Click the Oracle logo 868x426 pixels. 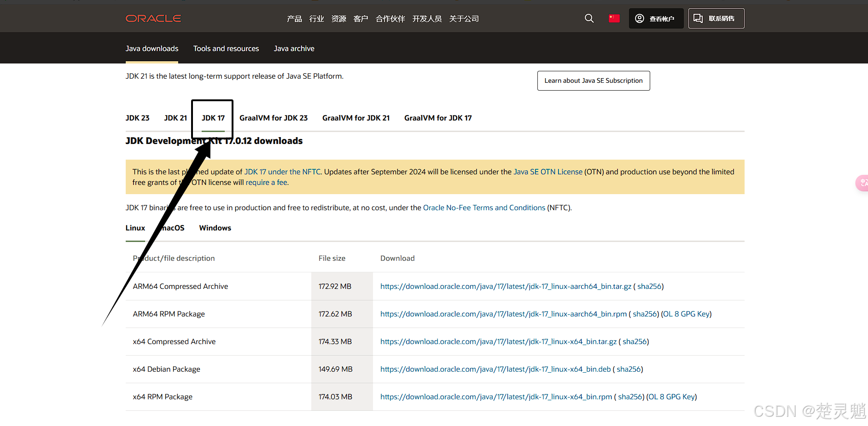tap(153, 18)
